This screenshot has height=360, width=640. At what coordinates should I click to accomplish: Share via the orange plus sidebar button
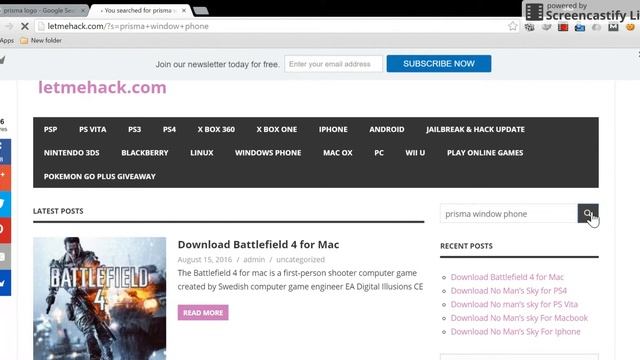(5, 178)
